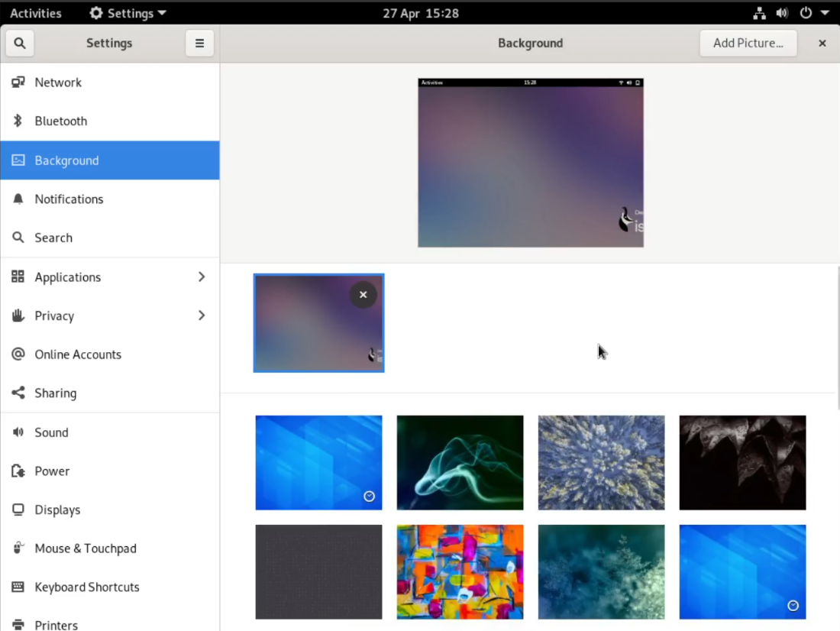Select the dark leaves wallpaper thumbnail
This screenshot has height=631, width=840.
click(742, 462)
